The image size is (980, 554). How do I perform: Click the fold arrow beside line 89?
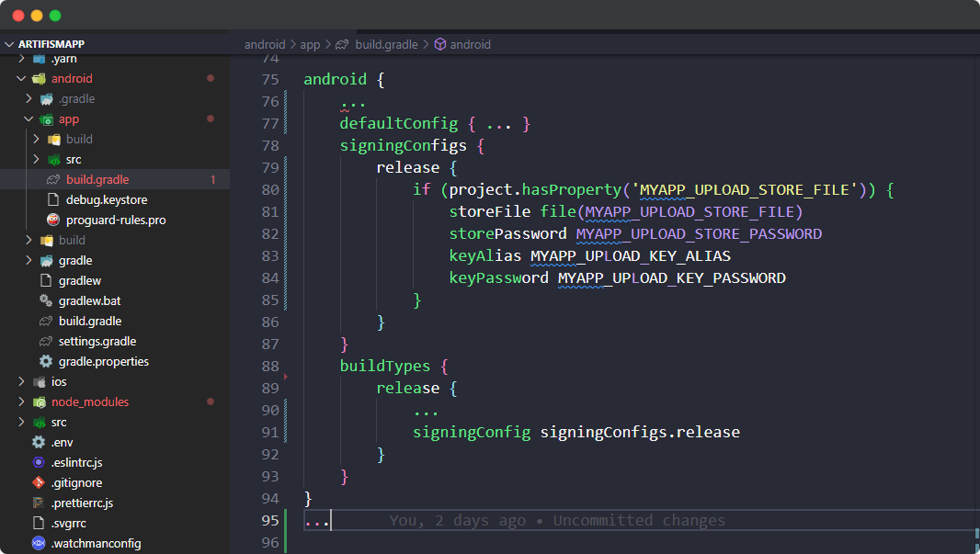coord(286,377)
